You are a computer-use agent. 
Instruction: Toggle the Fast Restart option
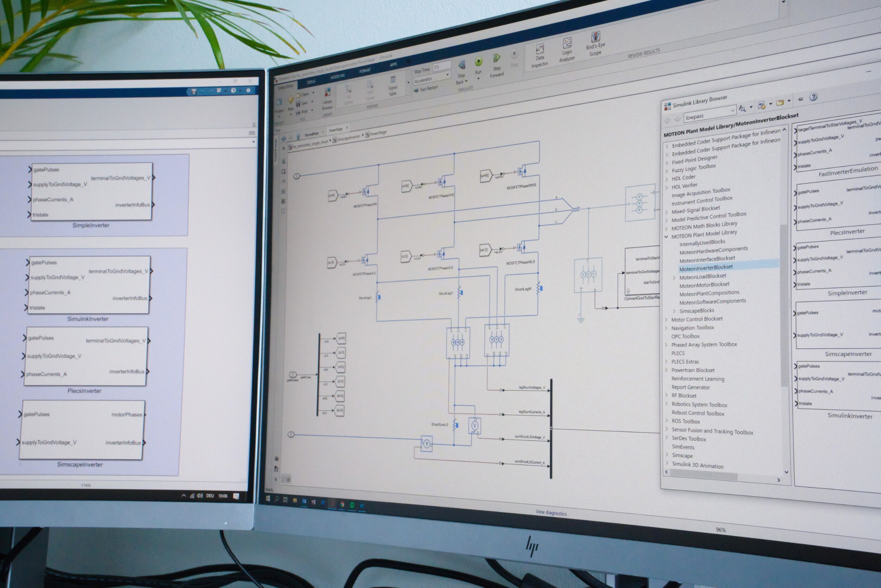pos(426,89)
